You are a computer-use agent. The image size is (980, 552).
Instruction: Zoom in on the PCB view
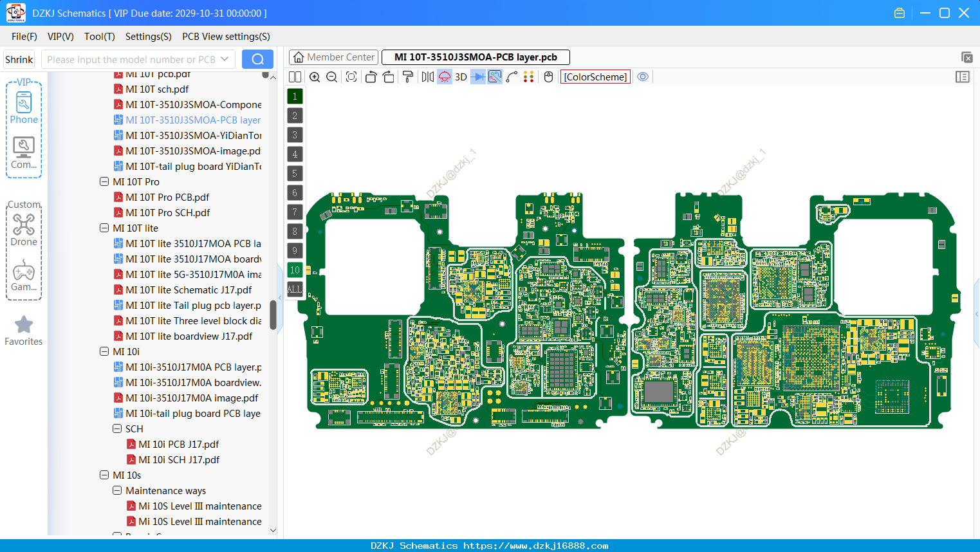pos(315,77)
